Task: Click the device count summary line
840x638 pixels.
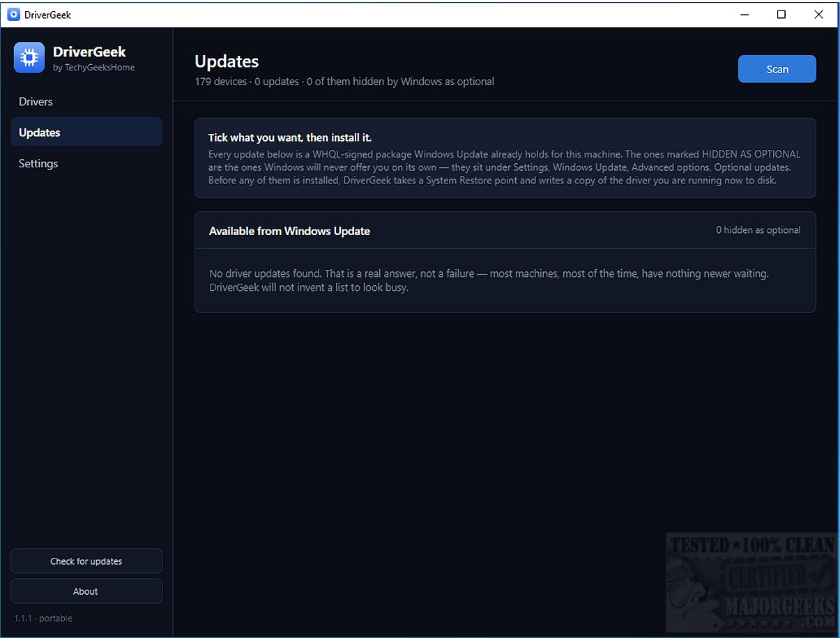Action: [344, 82]
